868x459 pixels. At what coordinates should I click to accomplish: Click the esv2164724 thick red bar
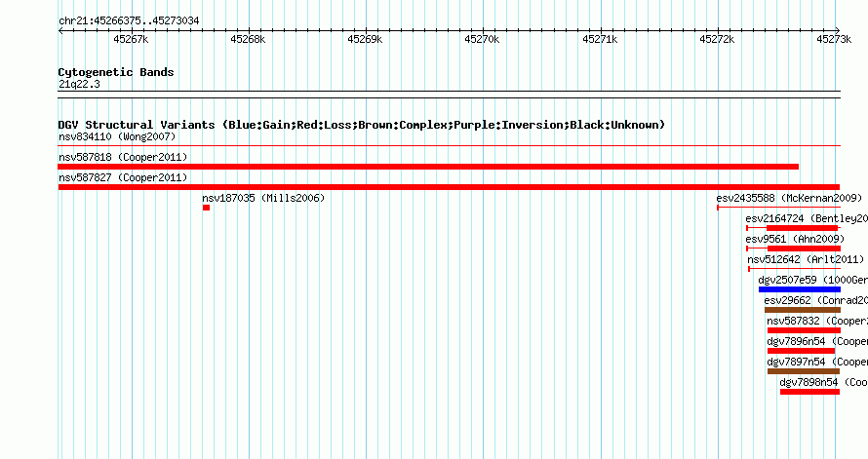802,228
